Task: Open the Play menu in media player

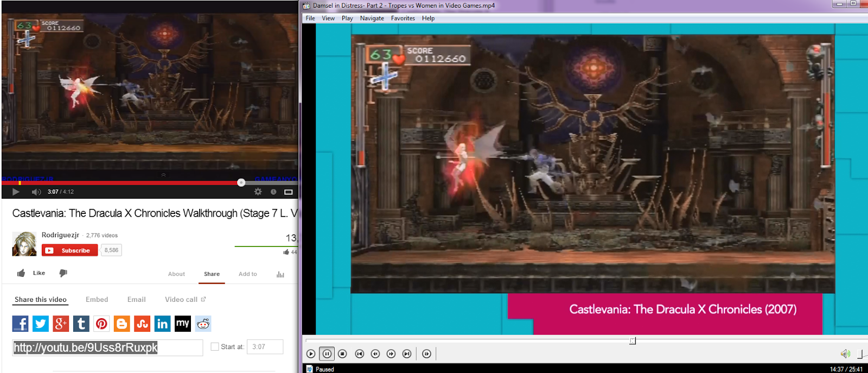Action: click(x=347, y=18)
